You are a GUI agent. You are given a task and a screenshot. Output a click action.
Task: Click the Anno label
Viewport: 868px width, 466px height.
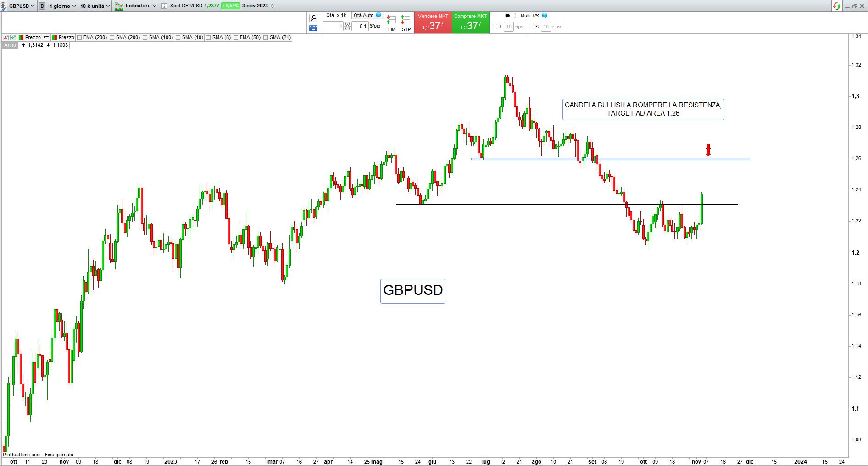click(10, 45)
